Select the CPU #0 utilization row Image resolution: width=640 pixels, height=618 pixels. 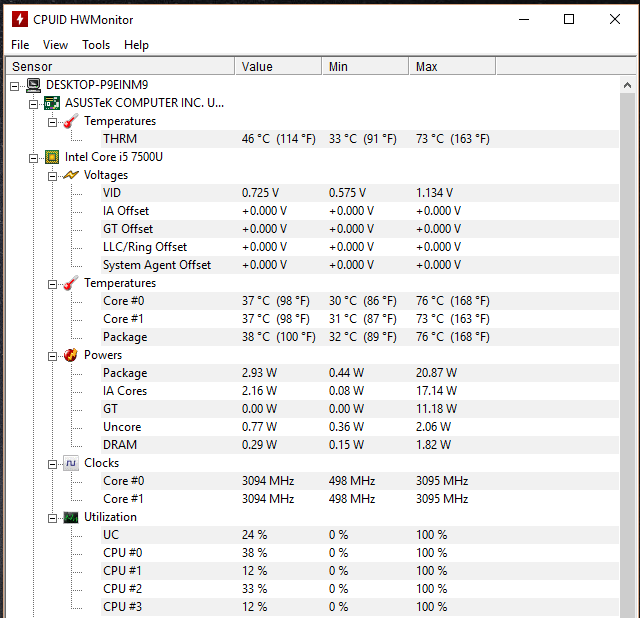pyautogui.click(x=360, y=553)
